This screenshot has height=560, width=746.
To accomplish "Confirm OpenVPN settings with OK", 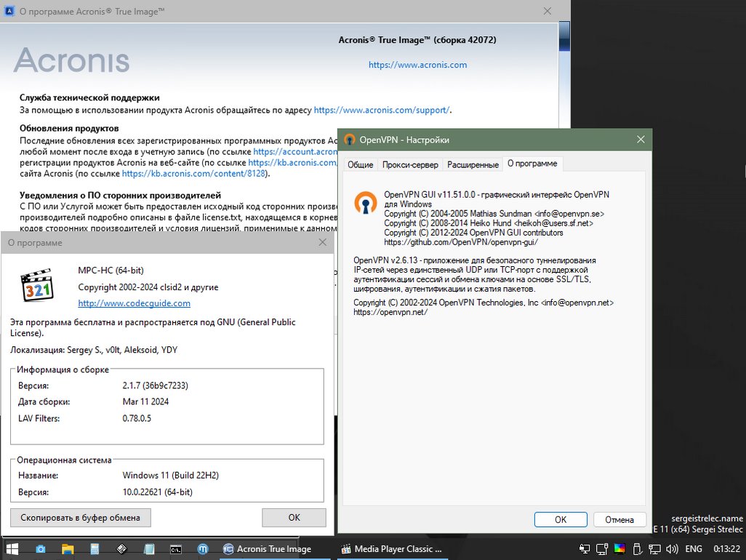I will point(561,519).
